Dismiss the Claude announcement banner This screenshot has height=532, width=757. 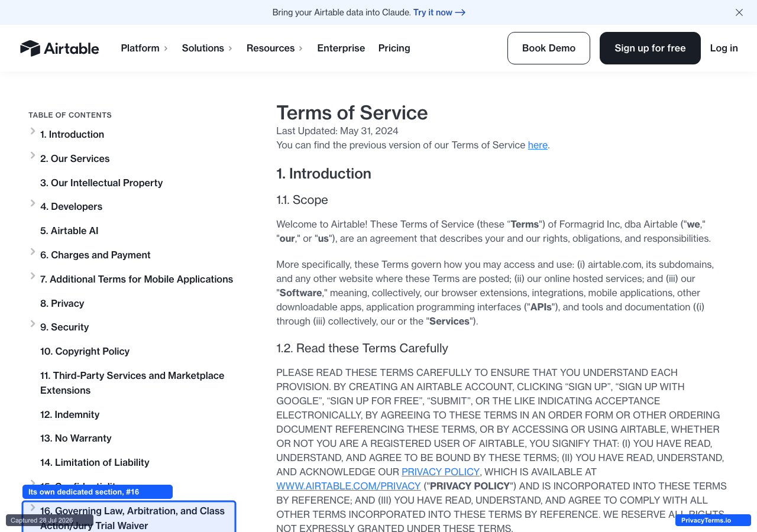(739, 12)
